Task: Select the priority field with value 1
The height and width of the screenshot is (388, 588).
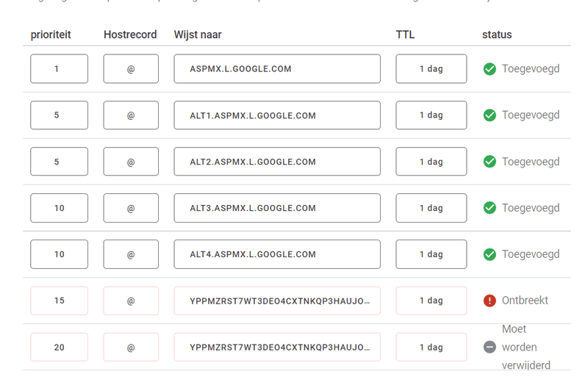Action: click(59, 69)
